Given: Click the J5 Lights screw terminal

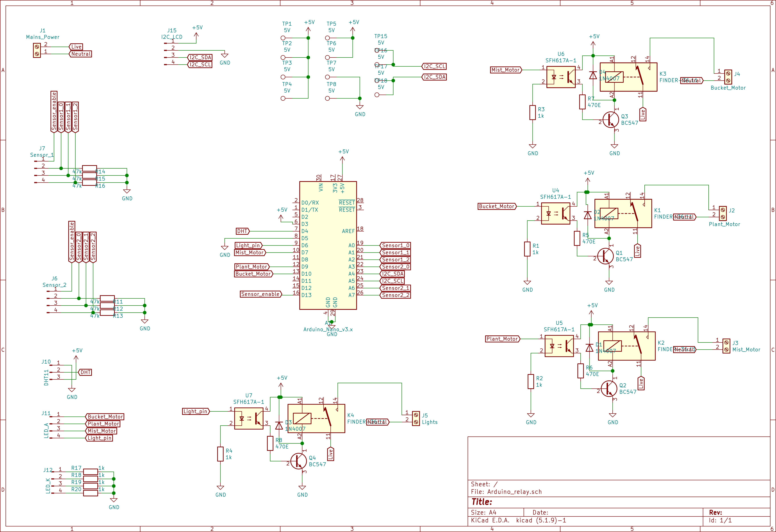Looking at the screenshot, I should point(416,419).
